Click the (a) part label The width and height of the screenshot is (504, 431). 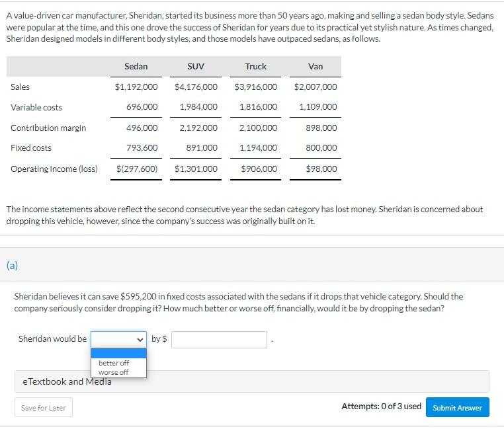tap(12, 265)
